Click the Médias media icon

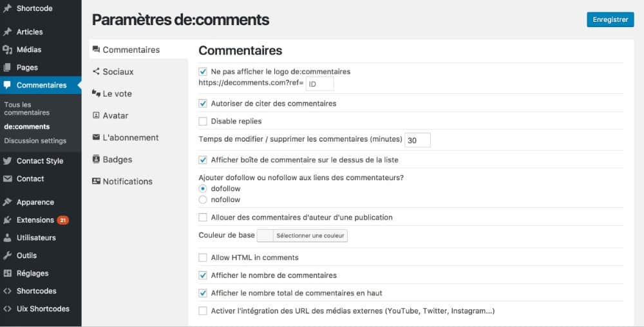tap(7, 50)
